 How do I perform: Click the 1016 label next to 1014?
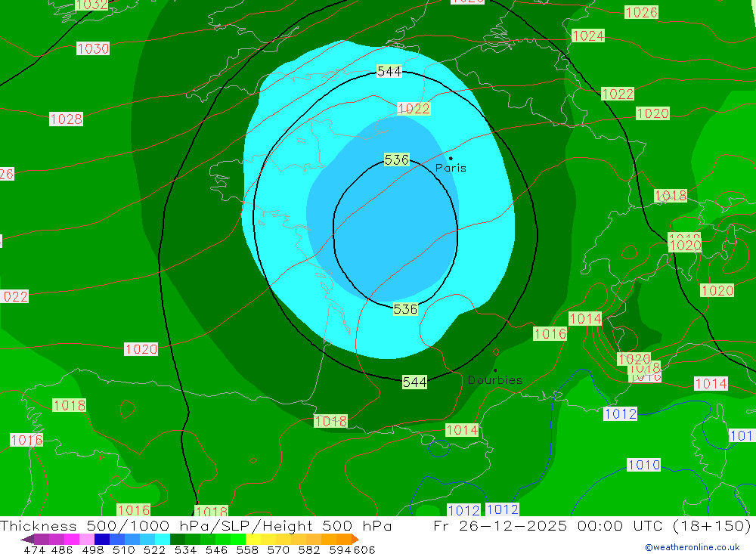550,333
